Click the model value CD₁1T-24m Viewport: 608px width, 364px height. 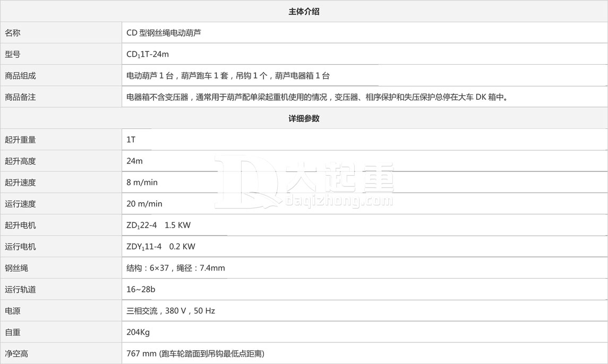point(148,54)
